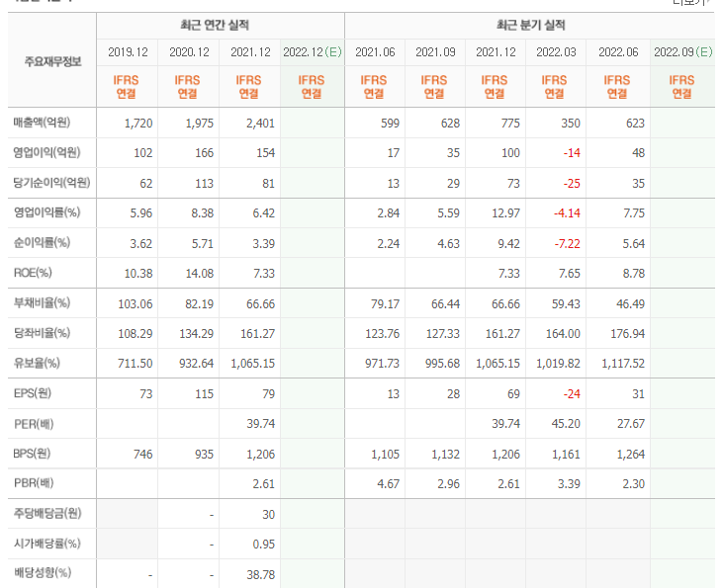723x588 pixels.
Task: Click the 350 quarterly revenue value
Action: click(x=571, y=124)
